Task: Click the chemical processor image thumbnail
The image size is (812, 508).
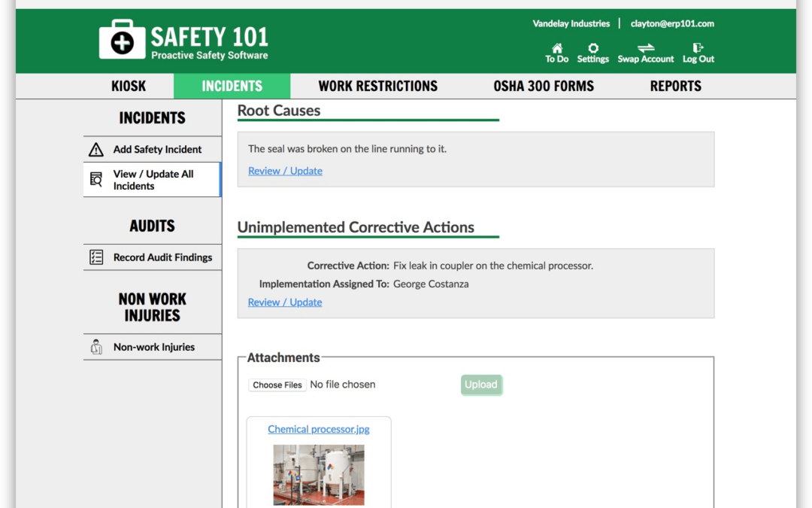Action: pos(319,475)
